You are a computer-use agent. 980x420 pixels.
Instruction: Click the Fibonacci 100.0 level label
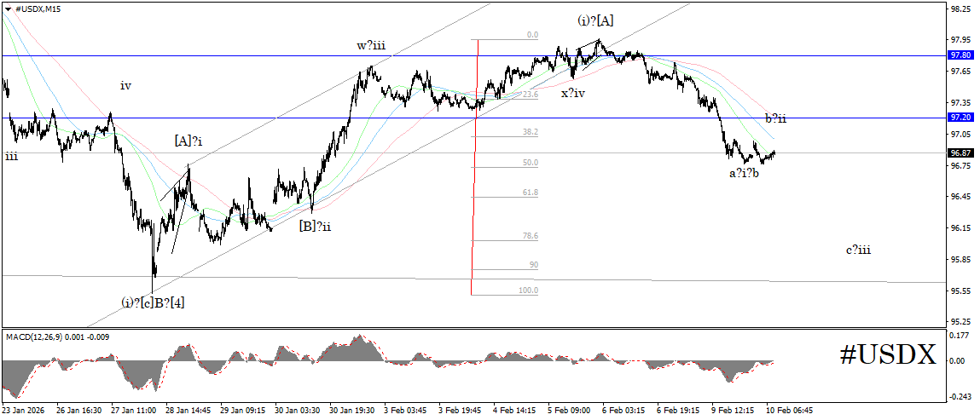point(529,291)
